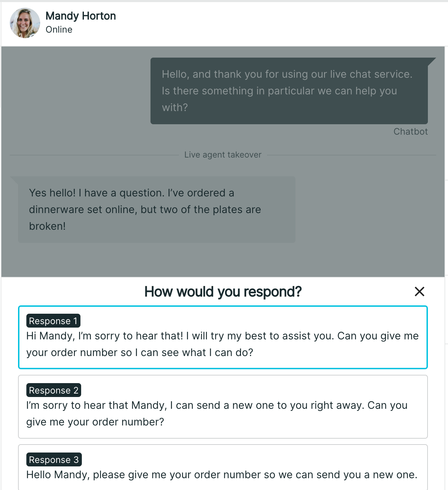Click the Chatbot label under the greeting

click(411, 132)
